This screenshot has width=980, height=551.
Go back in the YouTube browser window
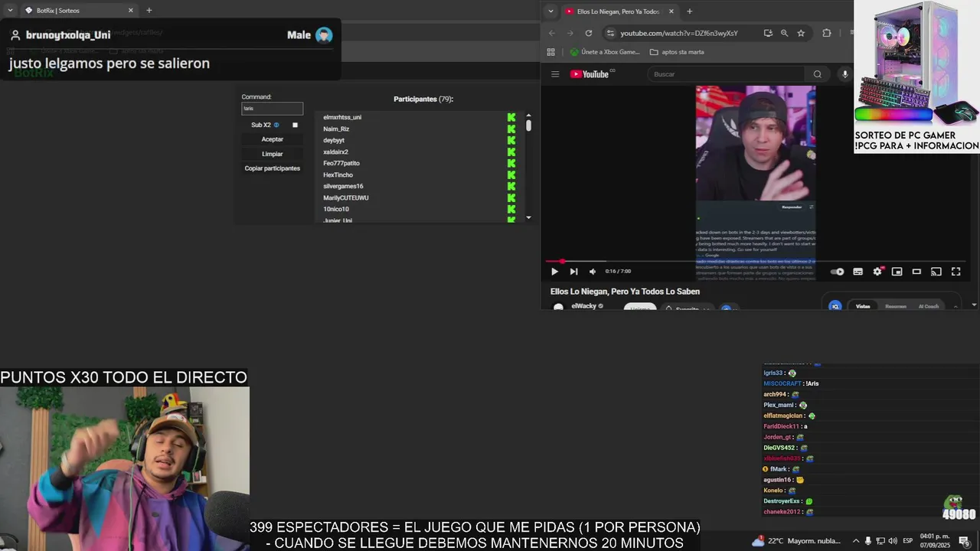click(551, 33)
